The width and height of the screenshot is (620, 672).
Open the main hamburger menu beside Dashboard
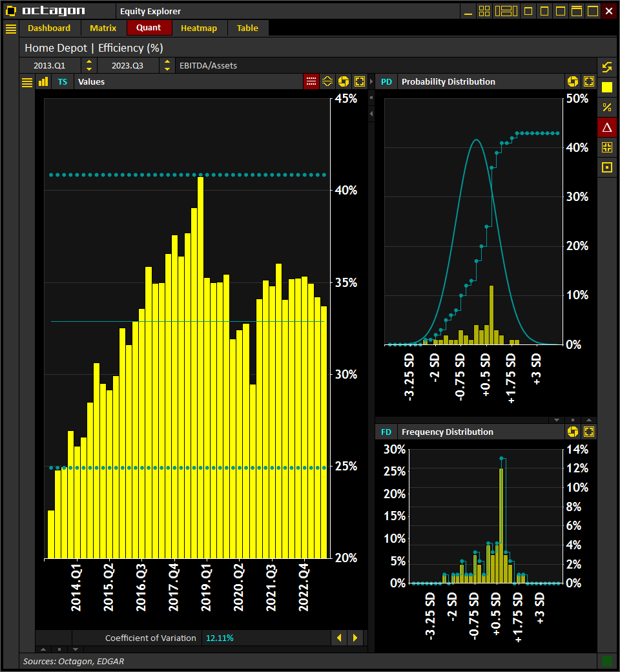11,28
